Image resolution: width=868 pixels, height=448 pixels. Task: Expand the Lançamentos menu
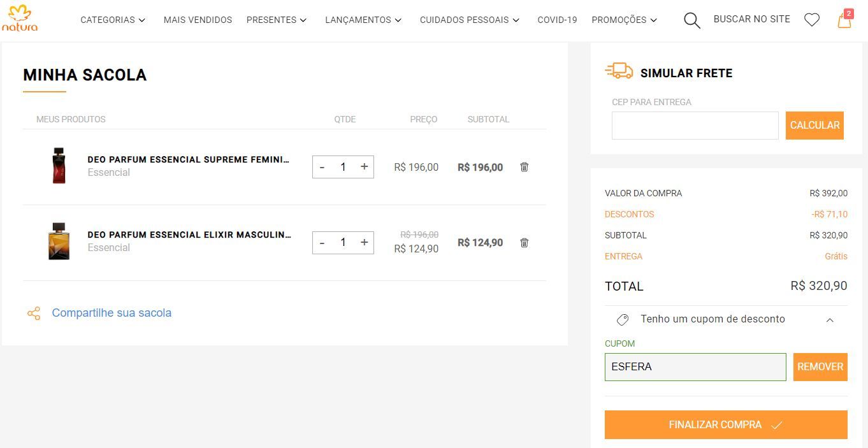coord(363,20)
